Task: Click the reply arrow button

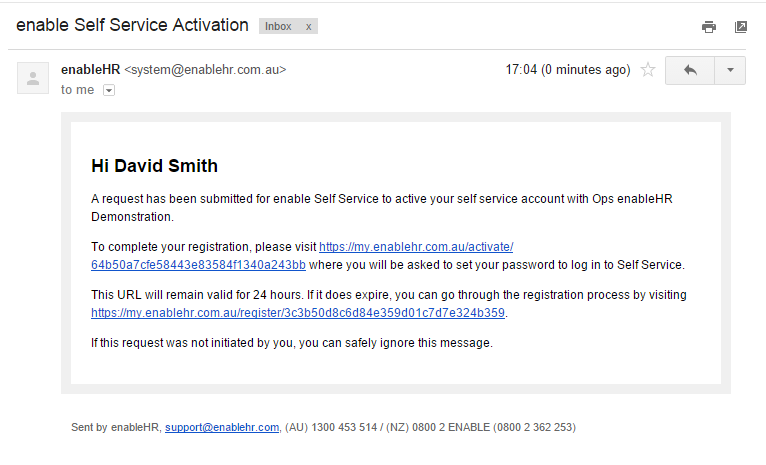Action: click(690, 70)
